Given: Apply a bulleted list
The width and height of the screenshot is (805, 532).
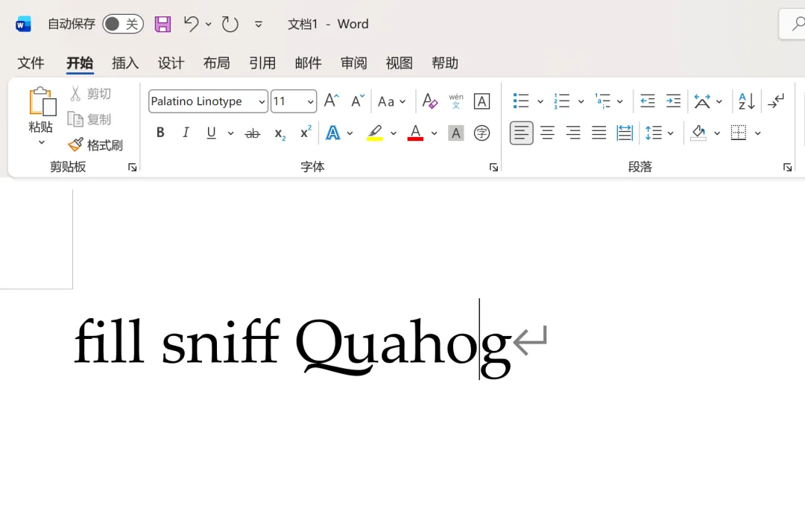Looking at the screenshot, I should [521, 101].
